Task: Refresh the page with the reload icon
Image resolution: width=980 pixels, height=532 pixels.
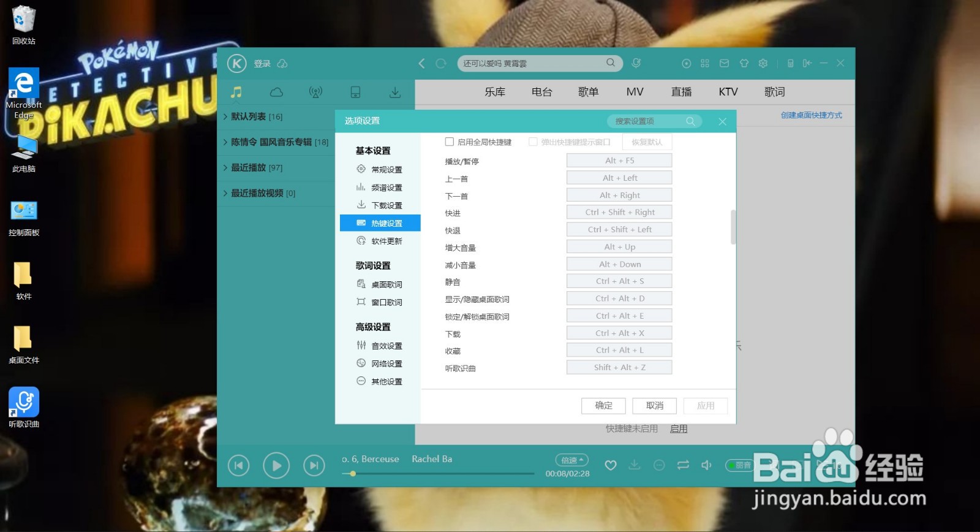Action: [440, 63]
